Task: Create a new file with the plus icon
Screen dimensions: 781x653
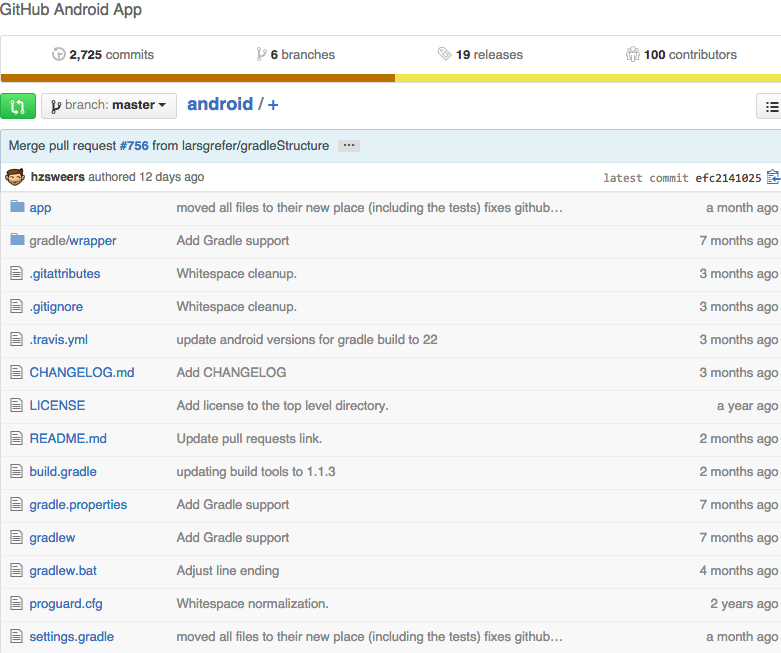Action: pyautogui.click(x=273, y=105)
